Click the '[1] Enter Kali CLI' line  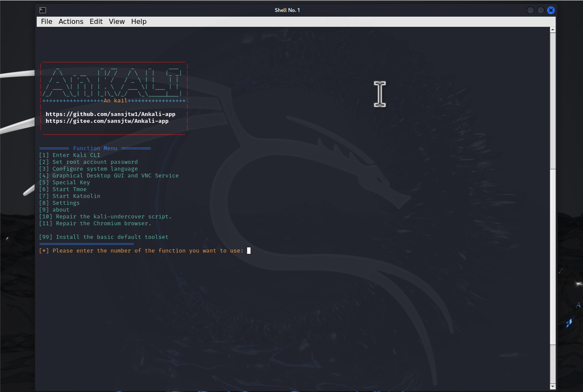point(70,155)
